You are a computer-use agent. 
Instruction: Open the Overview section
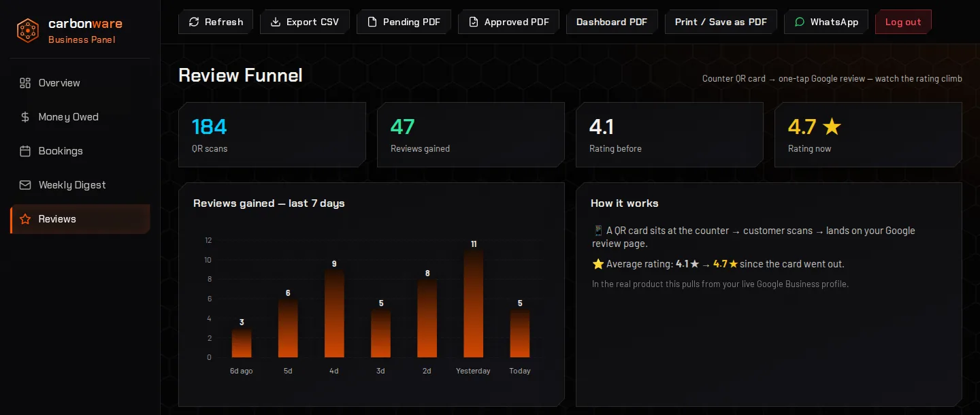coord(80,83)
